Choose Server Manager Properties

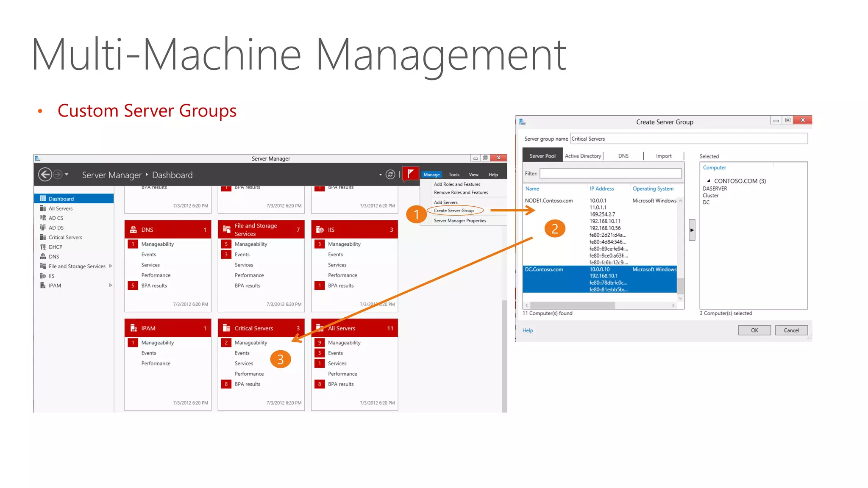coord(460,221)
